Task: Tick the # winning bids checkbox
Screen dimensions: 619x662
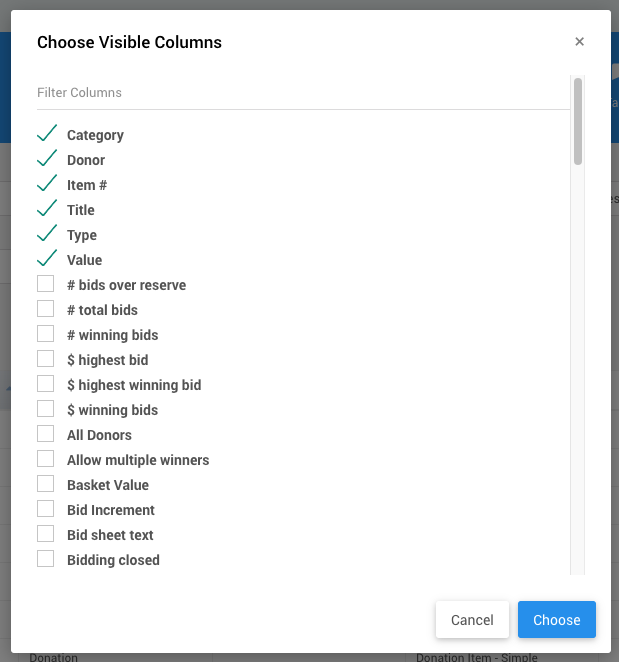Action: coord(46,334)
